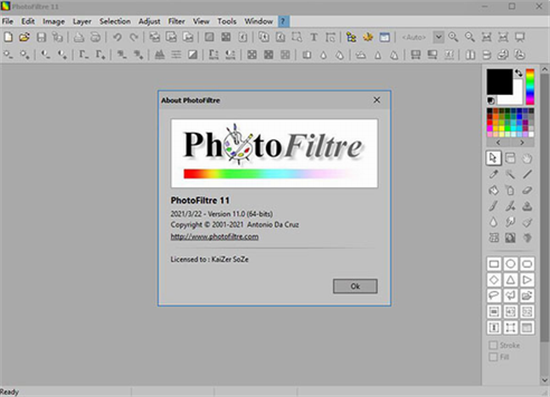Image resolution: width=550 pixels, height=397 pixels.
Task: Open the Adjust menu
Action: (x=149, y=21)
